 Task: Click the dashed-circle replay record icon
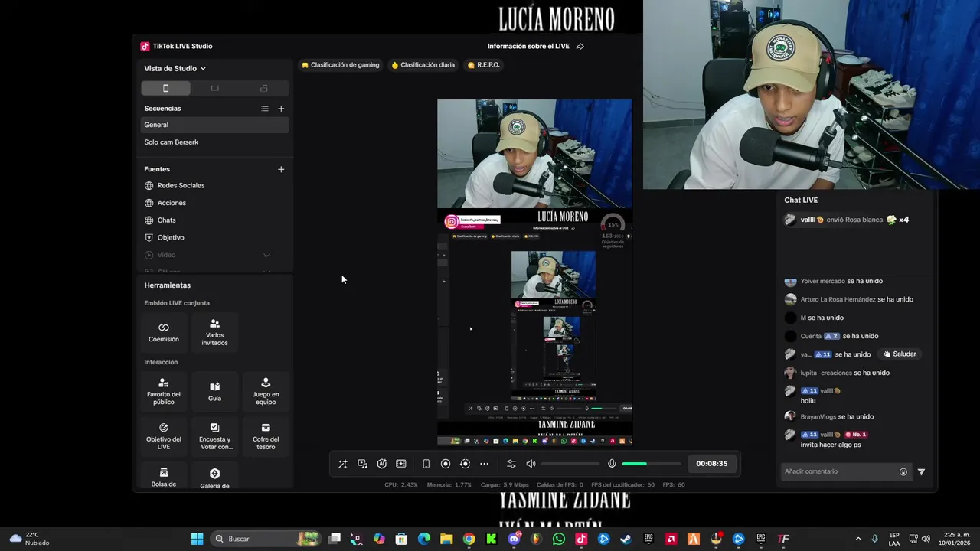point(465,464)
